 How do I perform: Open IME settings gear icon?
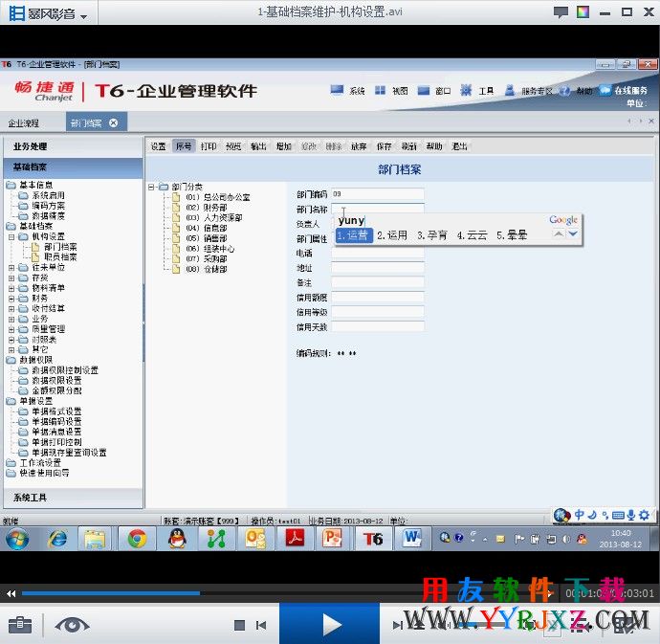[x=644, y=515]
